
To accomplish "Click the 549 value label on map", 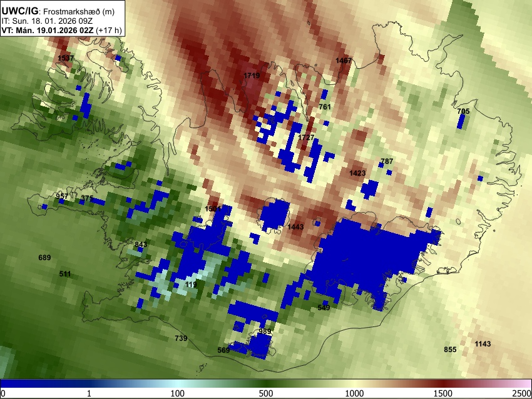I will point(324,308).
